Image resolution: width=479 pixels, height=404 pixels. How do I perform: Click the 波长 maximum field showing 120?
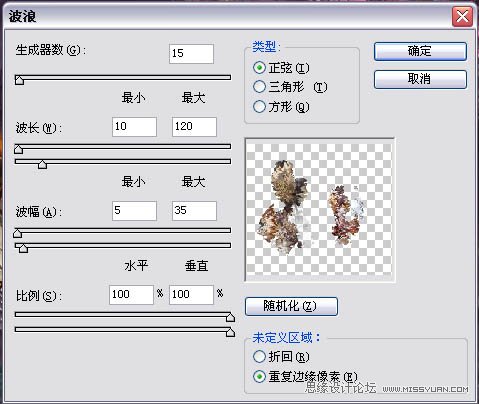click(x=194, y=127)
